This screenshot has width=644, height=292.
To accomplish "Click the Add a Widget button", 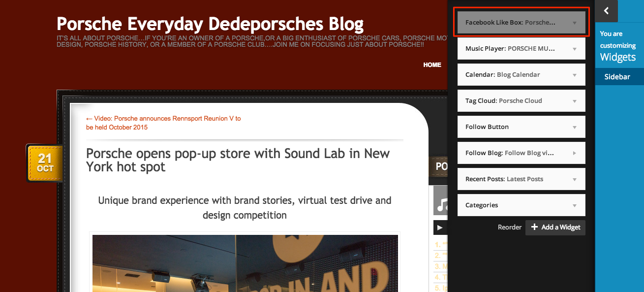I will pos(555,227).
